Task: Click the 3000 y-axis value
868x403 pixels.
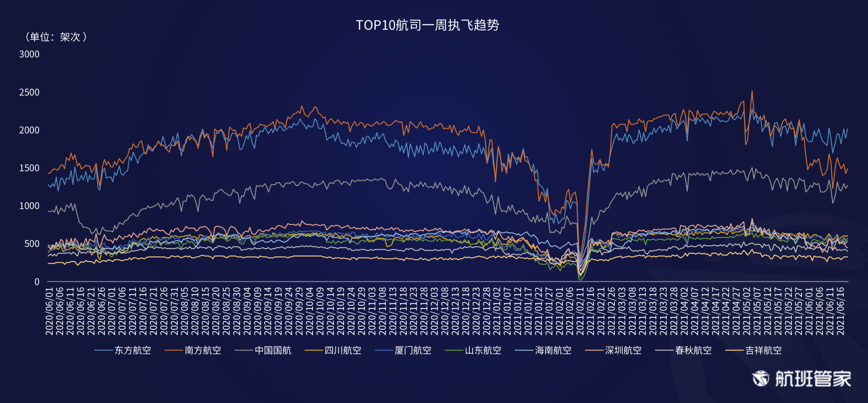Action: click(x=29, y=54)
